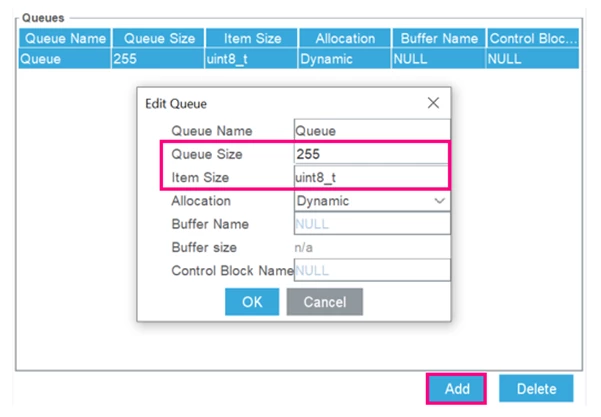Click the Dynamic cell in queue row
Viewport: 601px width, 417px height.
click(x=344, y=59)
